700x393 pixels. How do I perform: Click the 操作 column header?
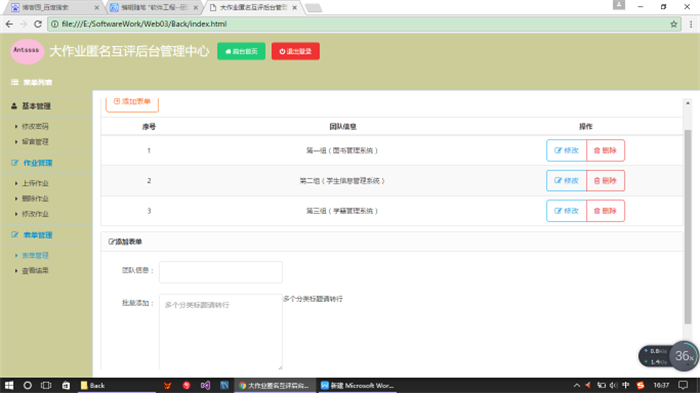pyautogui.click(x=585, y=127)
